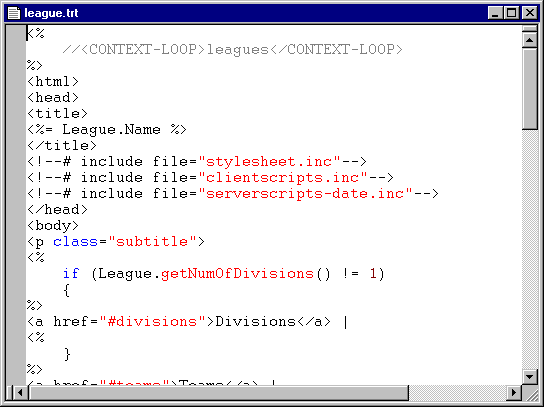
Task: Minimize the league.trt window
Action: coord(495,13)
